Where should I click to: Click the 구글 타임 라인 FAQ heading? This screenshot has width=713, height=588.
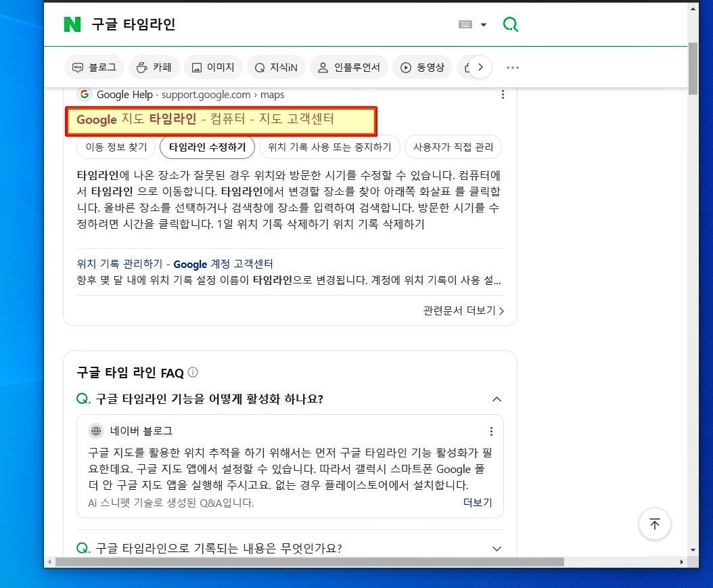pos(130,373)
